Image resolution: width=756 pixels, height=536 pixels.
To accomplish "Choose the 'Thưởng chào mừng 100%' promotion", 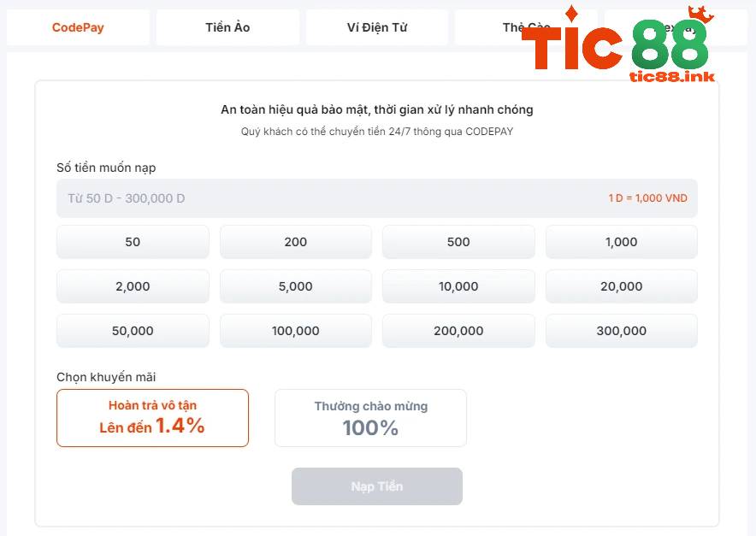I will tap(369, 418).
